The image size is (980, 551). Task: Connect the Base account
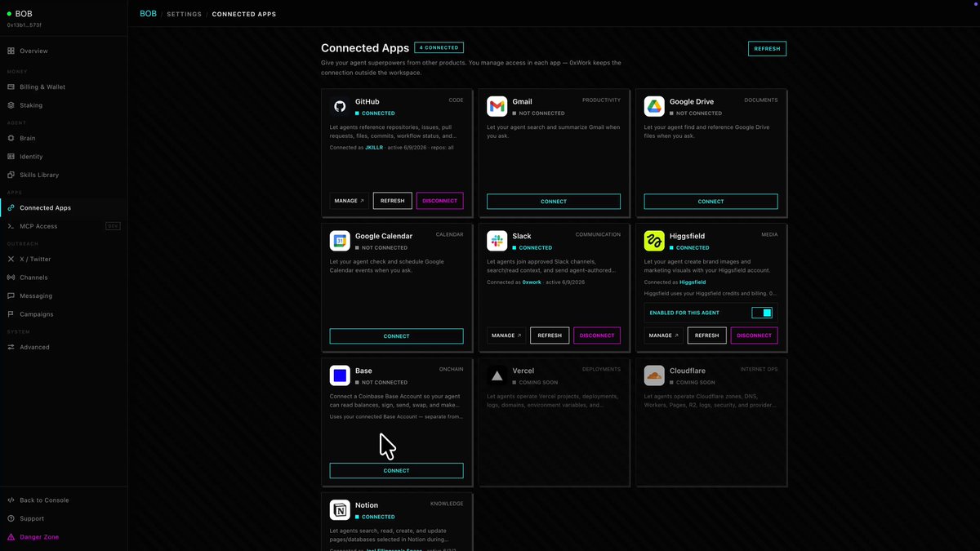tap(396, 470)
